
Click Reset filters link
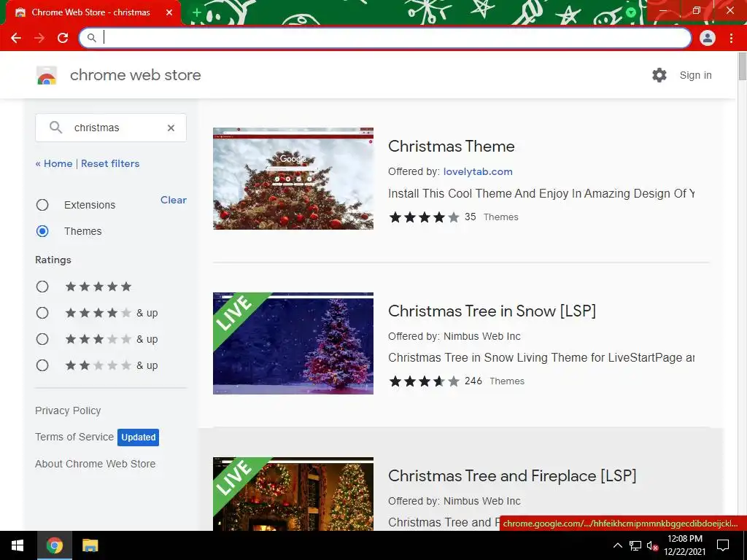tap(110, 163)
